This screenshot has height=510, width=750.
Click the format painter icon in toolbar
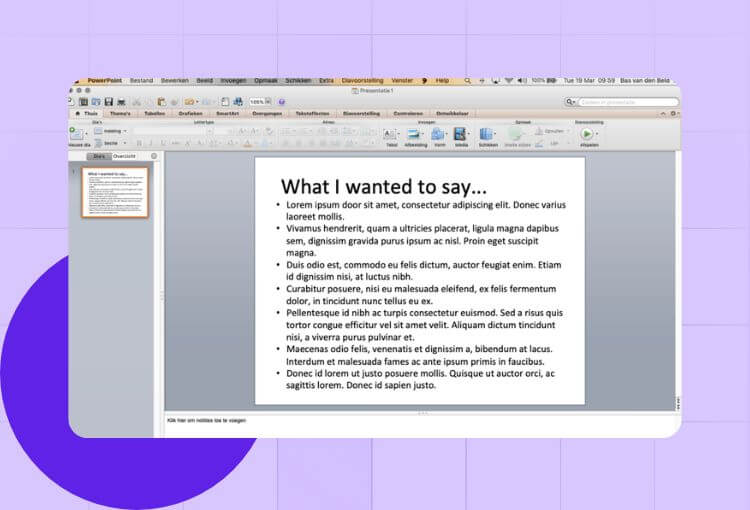(175, 101)
